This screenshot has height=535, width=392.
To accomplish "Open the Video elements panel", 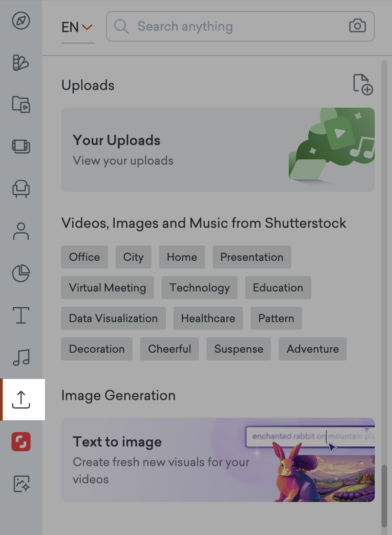I will [21, 147].
